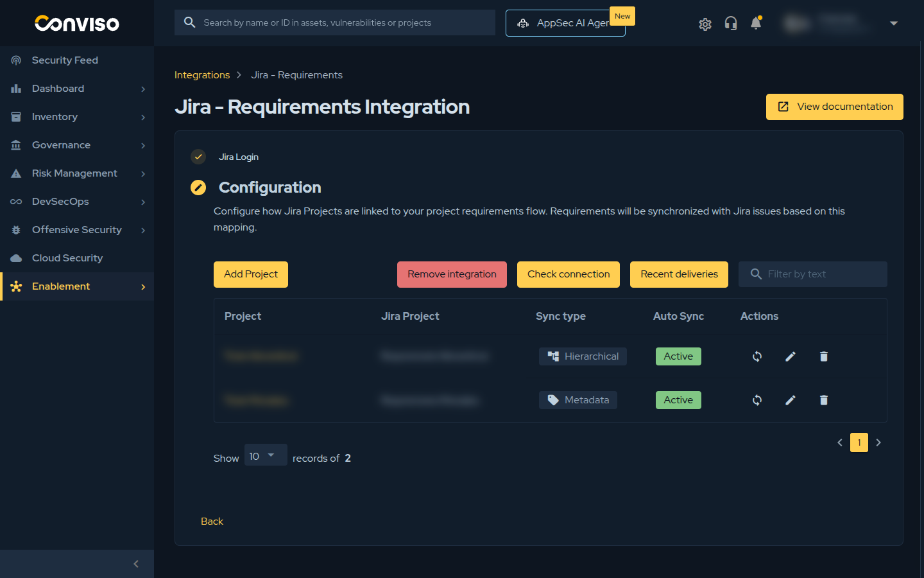Click the AppSec AI Agent robot icon
Image resolution: width=924 pixels, height=578 pixels.
(524, 23)
